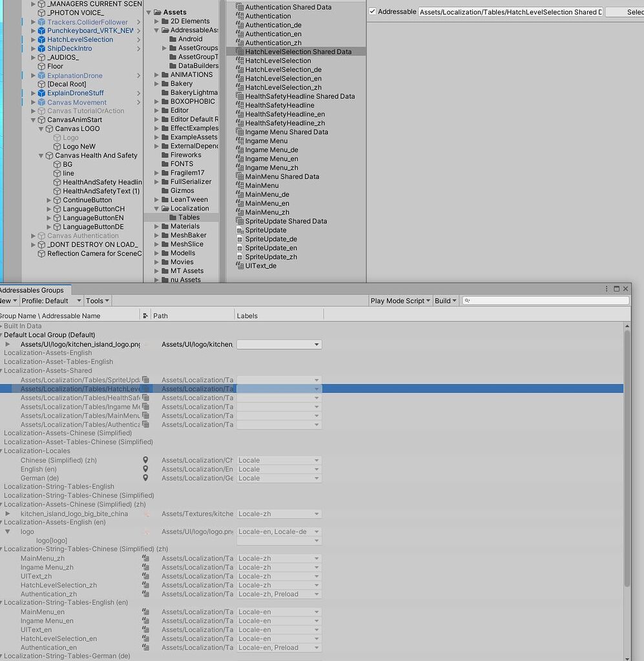644x661 pixels.
Task: Click the asset icon beside HatchLevelSelection Shared Data
Action: pos(240,52)
